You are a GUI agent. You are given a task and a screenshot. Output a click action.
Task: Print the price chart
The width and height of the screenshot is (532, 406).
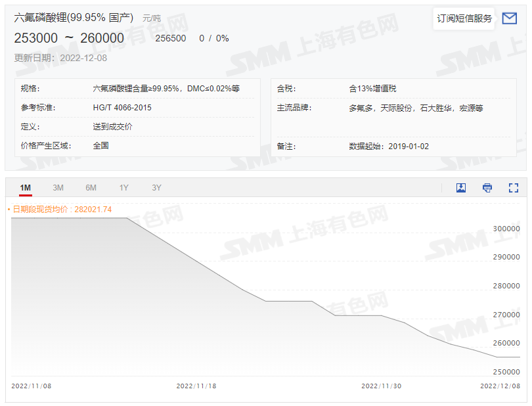pos(487,188)
